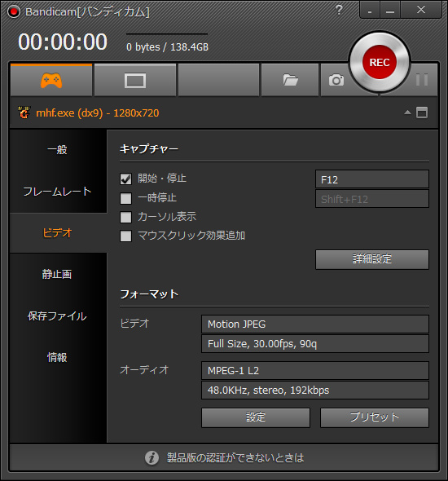Toggle the window mode icon beside mhf.exe

click(422, 113)
